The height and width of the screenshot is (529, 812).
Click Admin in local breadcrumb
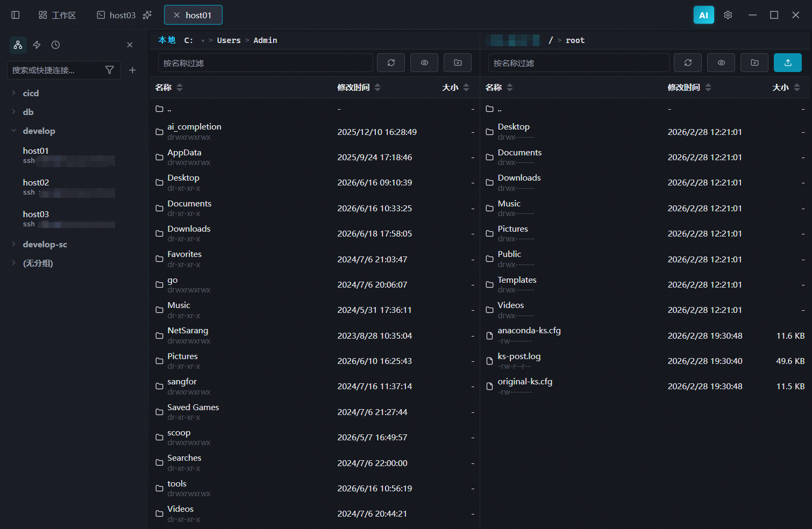(265, 40)
